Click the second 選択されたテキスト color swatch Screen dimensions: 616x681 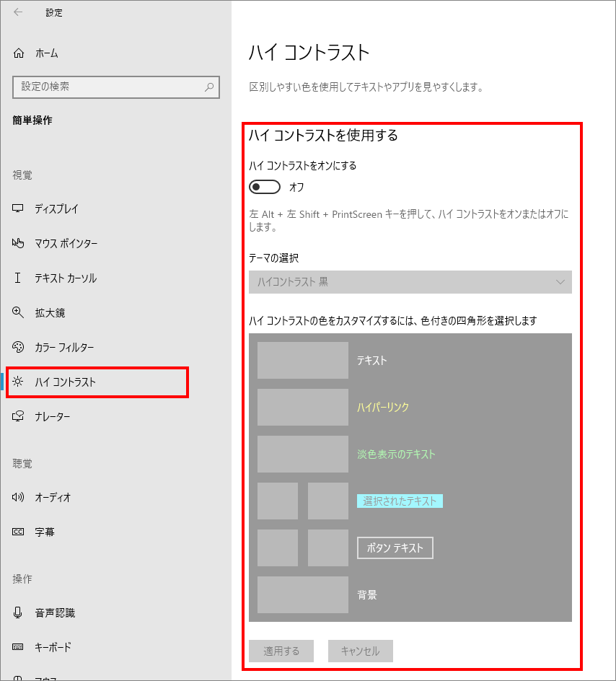[x=327, y=501]
